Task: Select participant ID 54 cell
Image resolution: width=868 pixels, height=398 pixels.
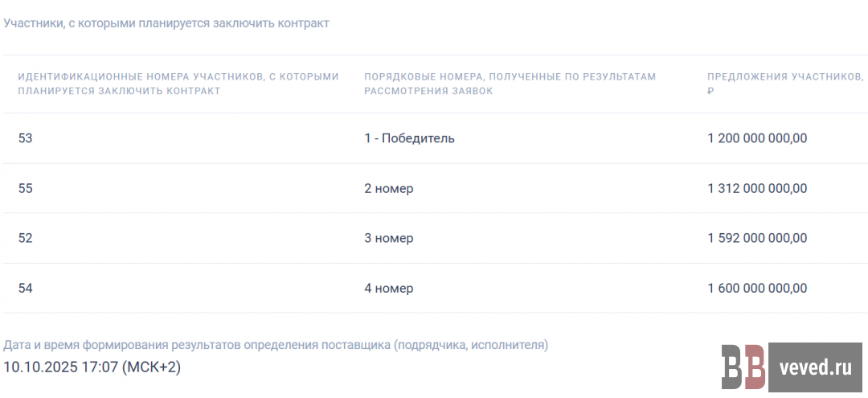Action: pos(26,289)
